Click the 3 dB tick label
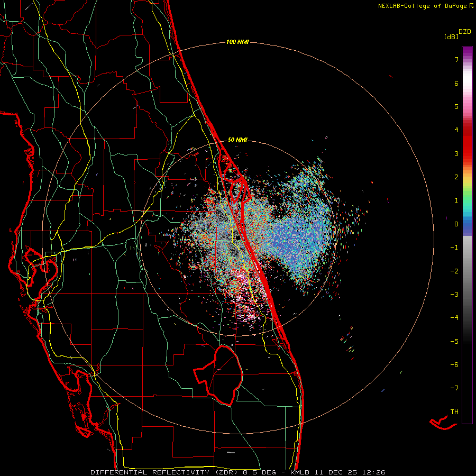 click(456, 153)
